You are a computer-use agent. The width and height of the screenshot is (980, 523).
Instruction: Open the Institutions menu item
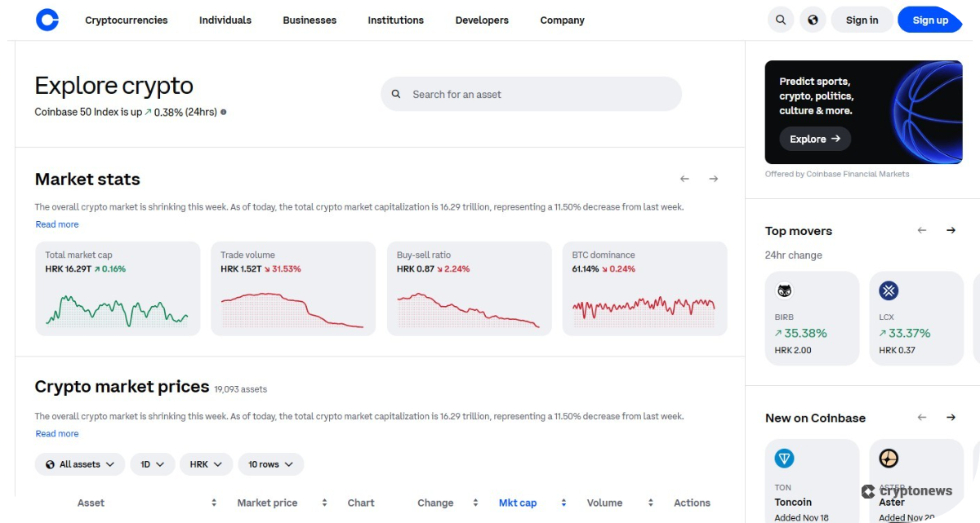395,20
